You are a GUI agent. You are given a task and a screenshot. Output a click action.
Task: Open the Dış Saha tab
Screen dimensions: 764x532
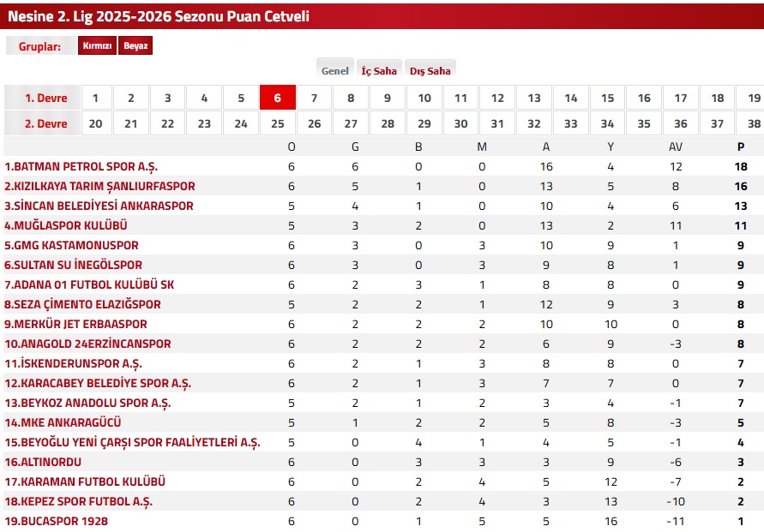430,71
